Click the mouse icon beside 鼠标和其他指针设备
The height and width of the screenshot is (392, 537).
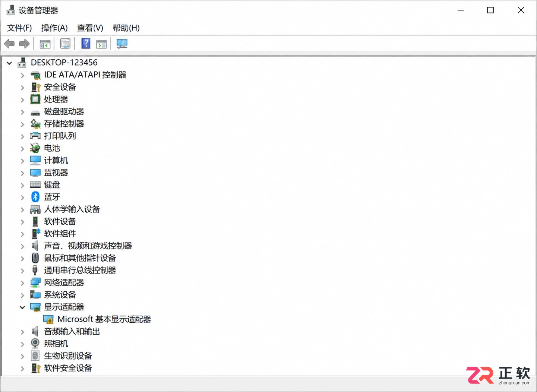35,258
